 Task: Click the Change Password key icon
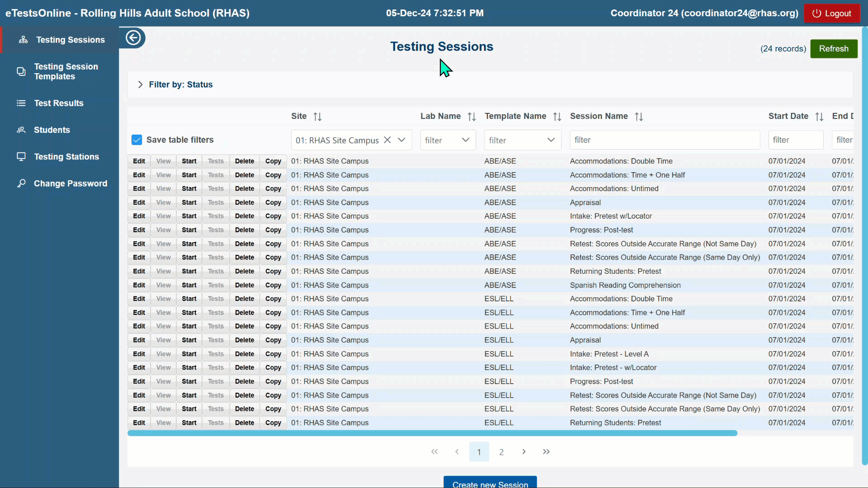21,183
